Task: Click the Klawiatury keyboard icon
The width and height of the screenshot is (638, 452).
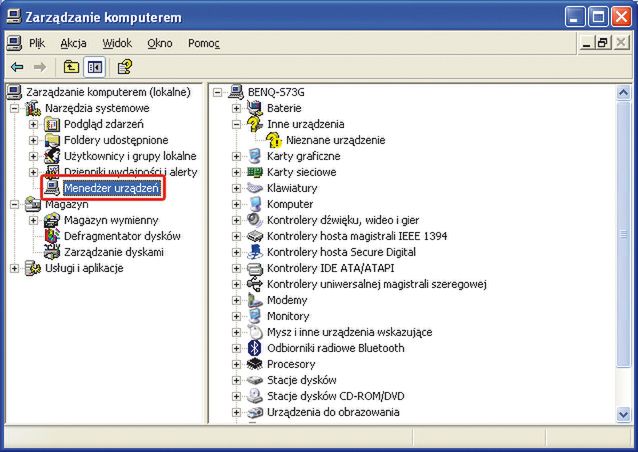Action: (x=255, y=188)
